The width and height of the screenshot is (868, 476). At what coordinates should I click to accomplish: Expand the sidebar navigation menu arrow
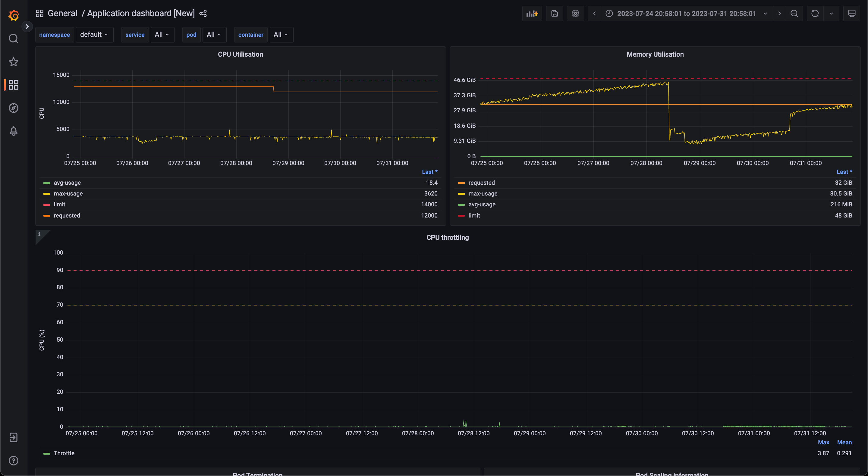(27, 26)
